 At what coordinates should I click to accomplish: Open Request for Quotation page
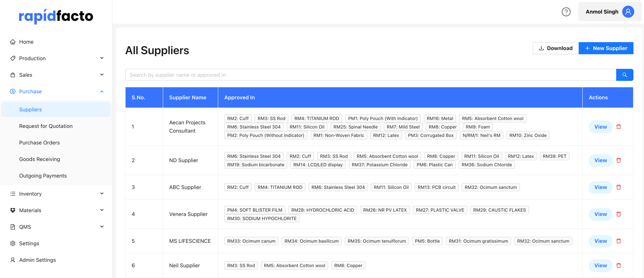click(46, 126)
